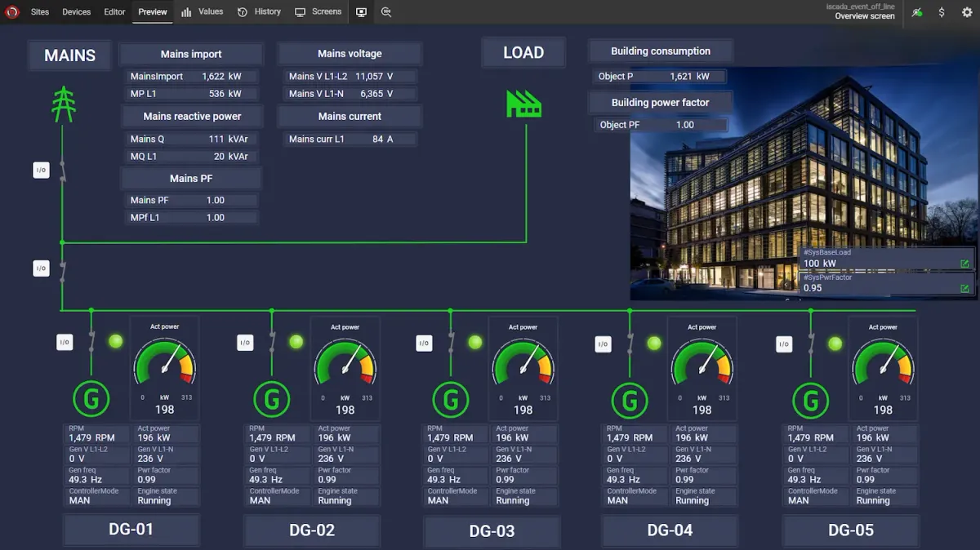Click the green factory load icon
The height and width of the screenshot is (550, 980).
523,104
